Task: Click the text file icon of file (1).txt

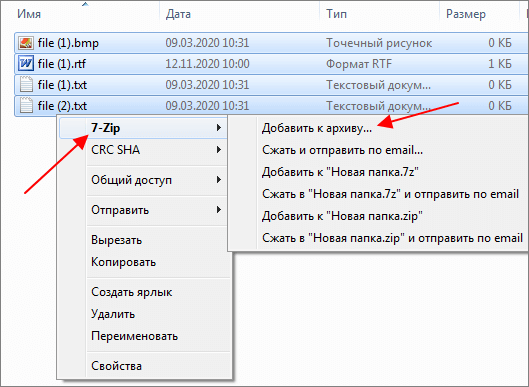Action: [26, 85]
